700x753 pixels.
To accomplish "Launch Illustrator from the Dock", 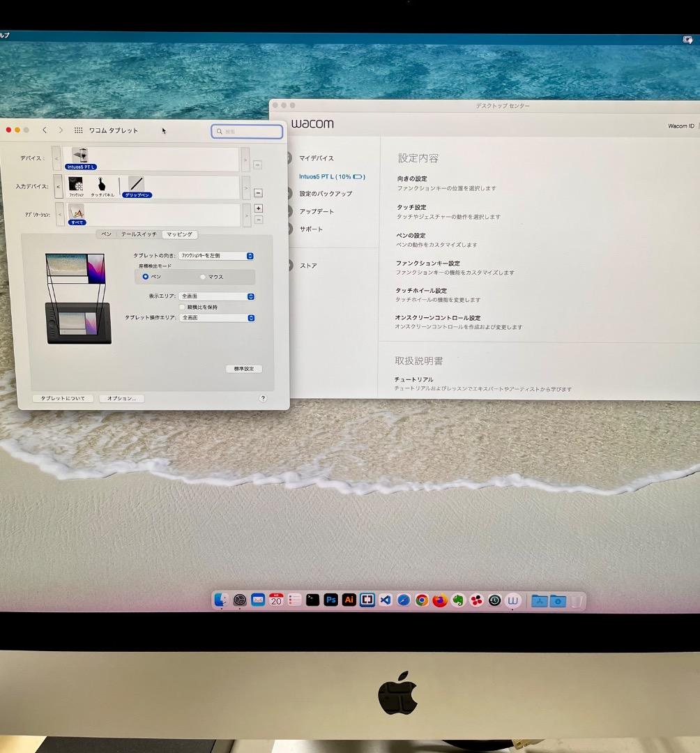I will point(349,600).
